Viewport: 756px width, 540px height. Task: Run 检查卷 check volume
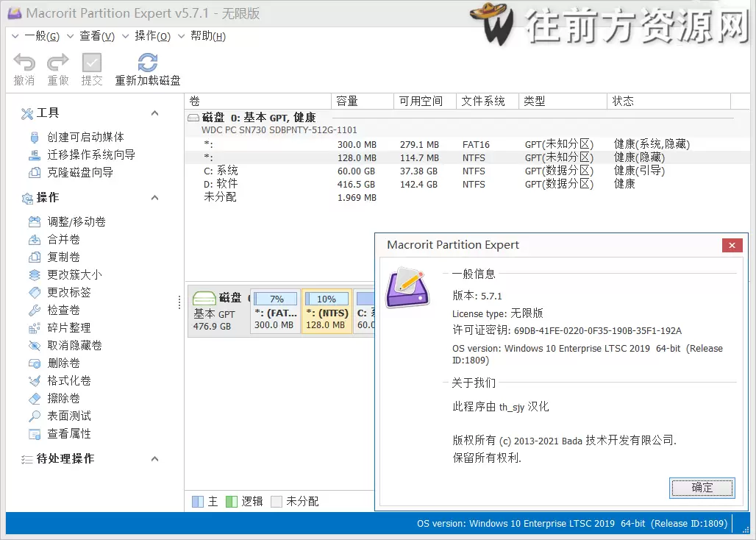point(63,310)
